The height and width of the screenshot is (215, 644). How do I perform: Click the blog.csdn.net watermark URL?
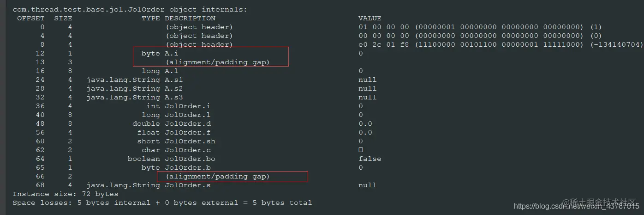(x=577, y=206)
